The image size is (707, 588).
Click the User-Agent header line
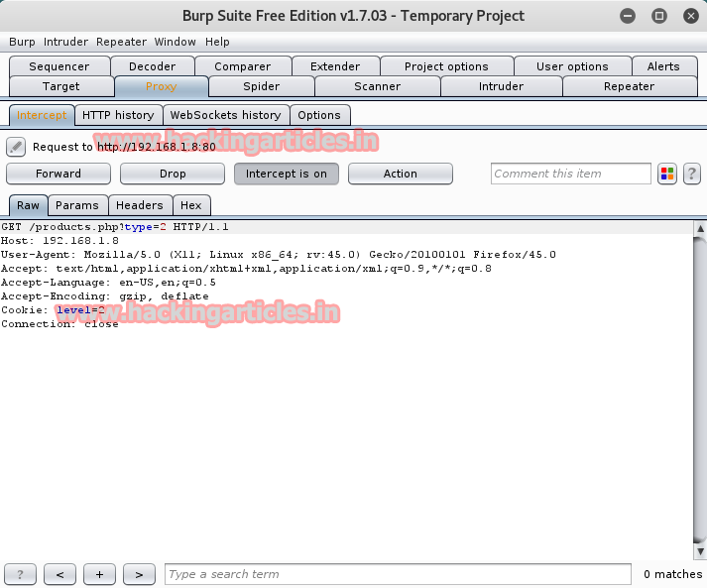pos(279,255)
